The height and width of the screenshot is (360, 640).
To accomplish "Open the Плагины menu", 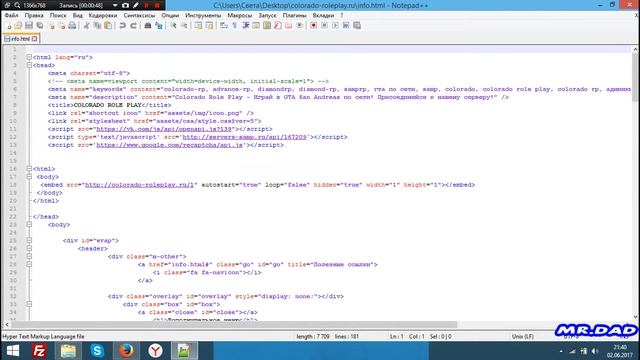I will 294,15.
